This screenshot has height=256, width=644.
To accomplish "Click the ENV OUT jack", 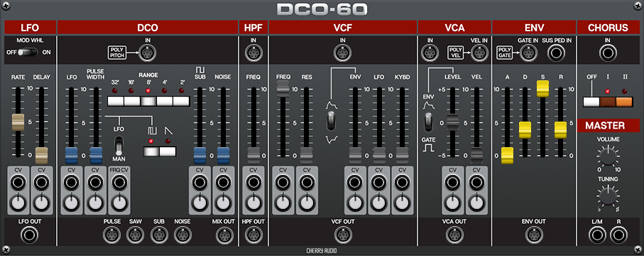I will (533, 235).
